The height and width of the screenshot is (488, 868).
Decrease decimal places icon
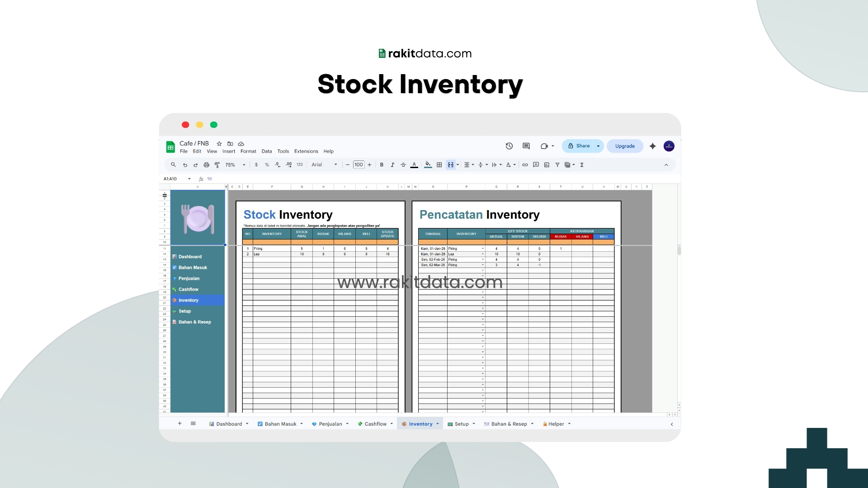[278, 165]
